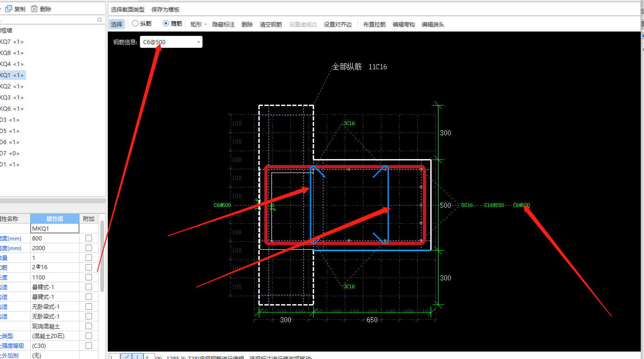The image size is (644, 359).
Task: Click the left-side C6@500 annotation label
Action: pos(222,205)
